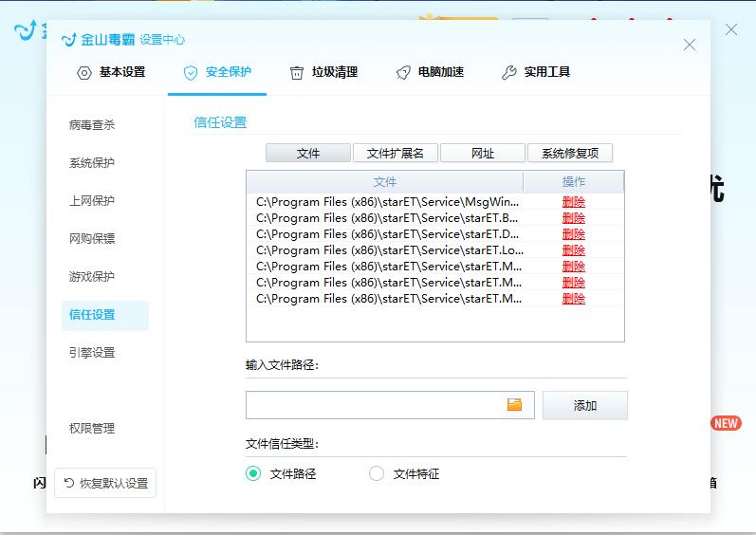The height and width of the screenshot is (535, 756).
Task: Click the 添加 button
Action: [x=585, y=405]
